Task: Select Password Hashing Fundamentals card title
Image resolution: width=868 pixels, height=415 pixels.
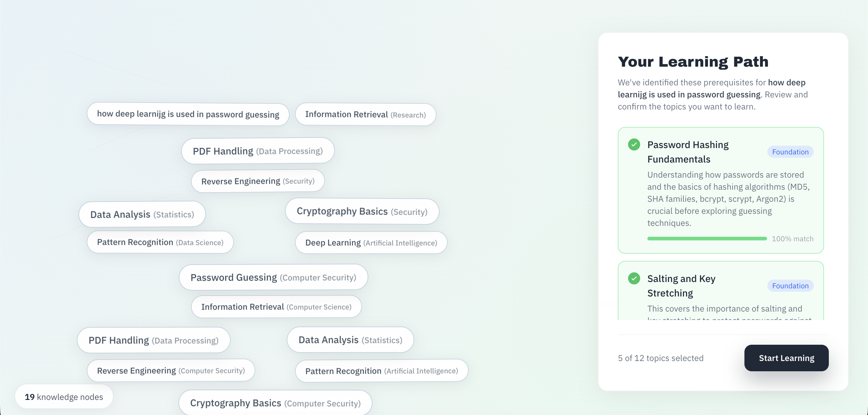Action: tap(687, 152)
